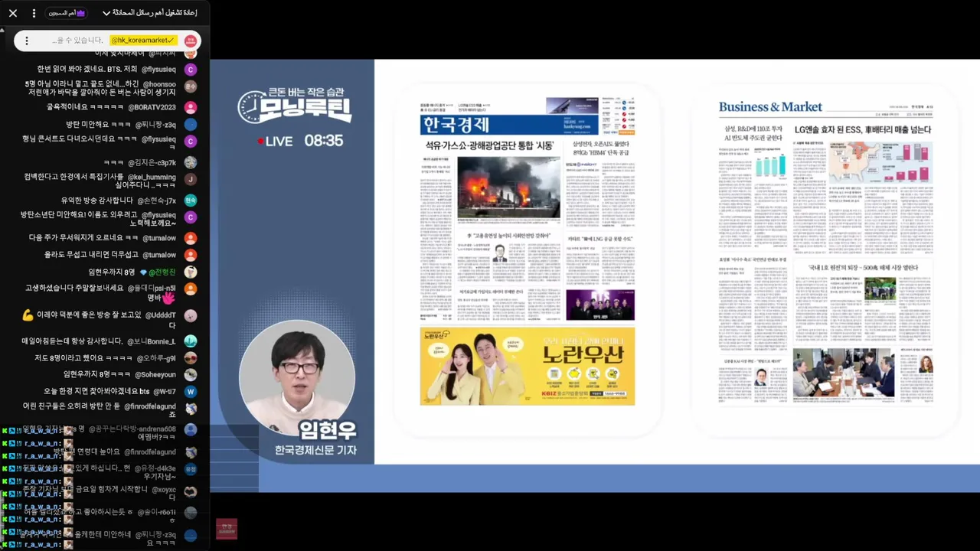Select the message '유익한 방송 감사합니다'
Image resolution: width=980 pixels, height=551 pixels.
tap(97, 201)
